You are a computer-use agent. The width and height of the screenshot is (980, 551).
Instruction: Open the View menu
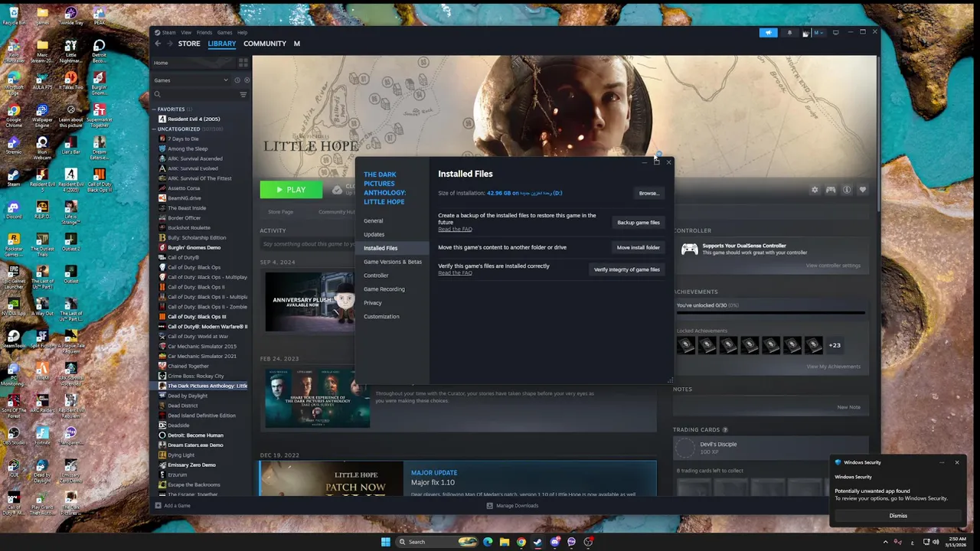click(x=186, y=33)
